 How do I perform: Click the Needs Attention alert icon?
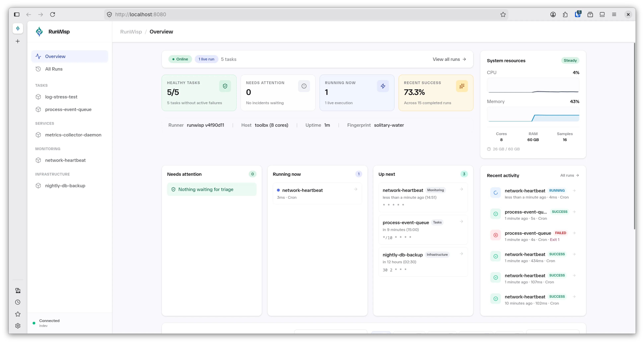pos(304,86)
